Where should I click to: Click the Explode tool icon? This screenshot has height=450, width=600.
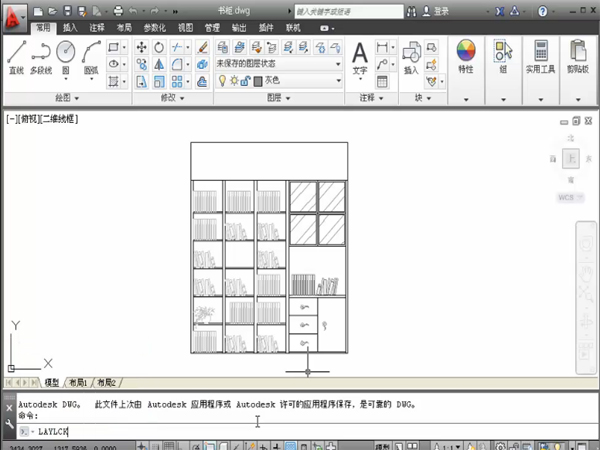click(202, 64)
